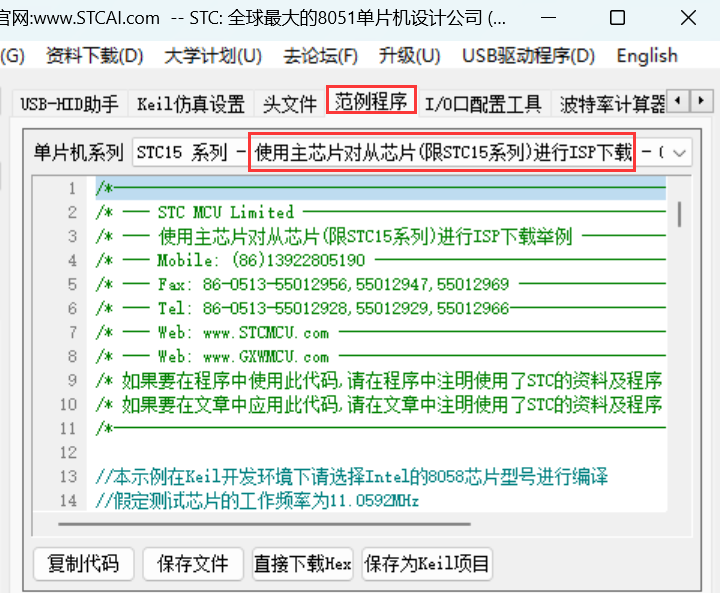
Task: Open the 去论坛(F) menu
Action: click(x=321, y=56)
